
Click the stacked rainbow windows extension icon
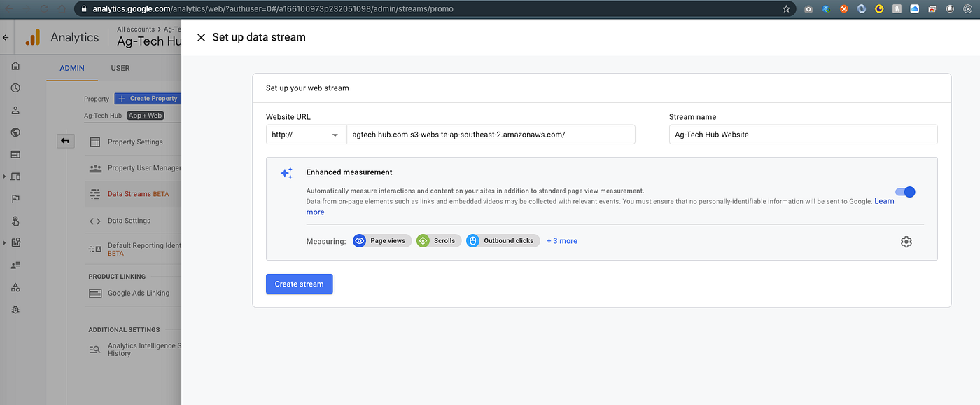point(932,9)
